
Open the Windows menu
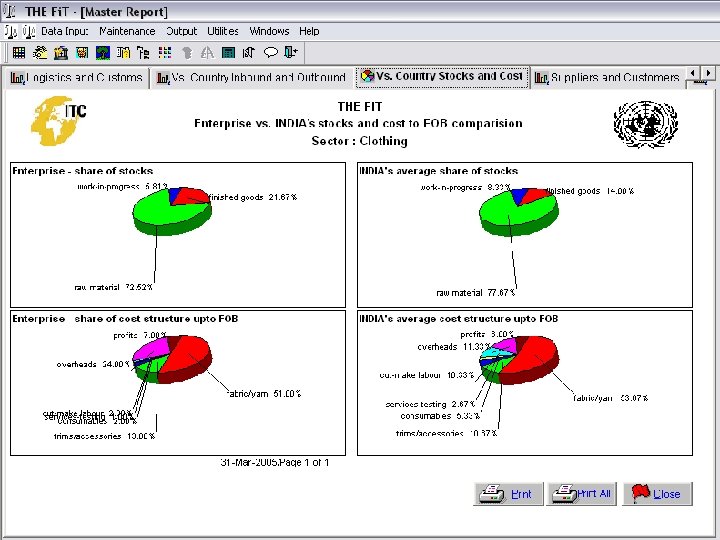pyautogui.click(x=269, y=31)
